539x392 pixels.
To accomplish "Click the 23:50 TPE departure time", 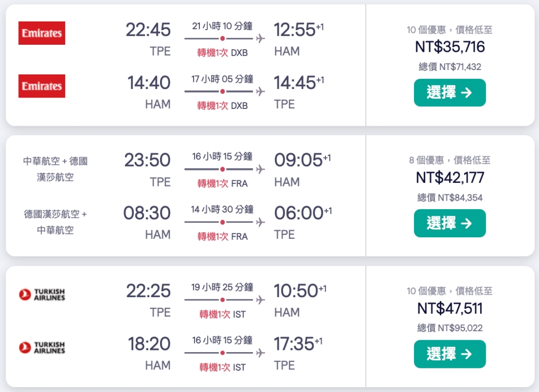I will coord(147,160).
